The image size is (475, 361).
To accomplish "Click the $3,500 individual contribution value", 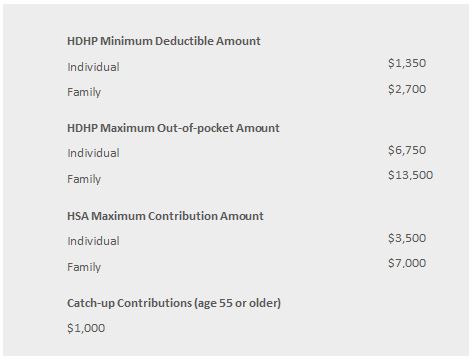I will [x=407, y=238].
